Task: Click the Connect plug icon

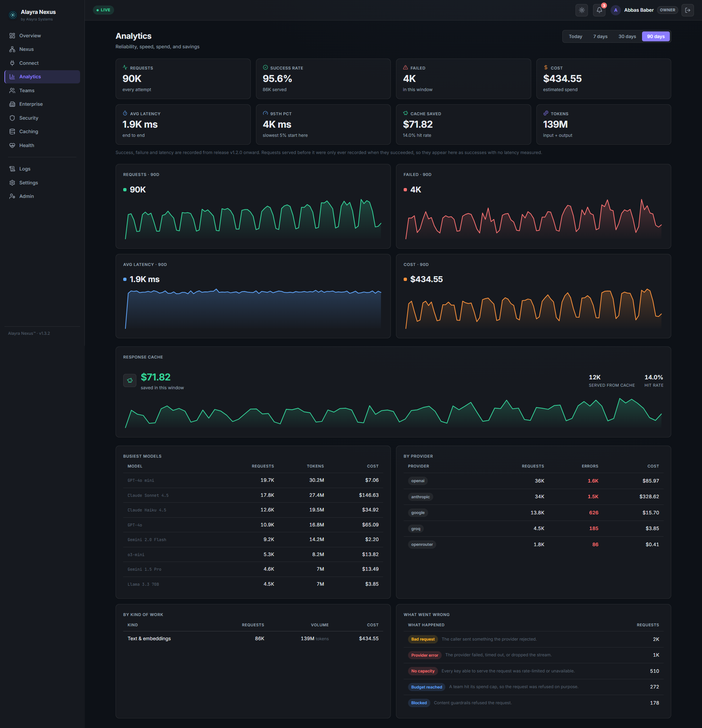Action: point(12,63)
